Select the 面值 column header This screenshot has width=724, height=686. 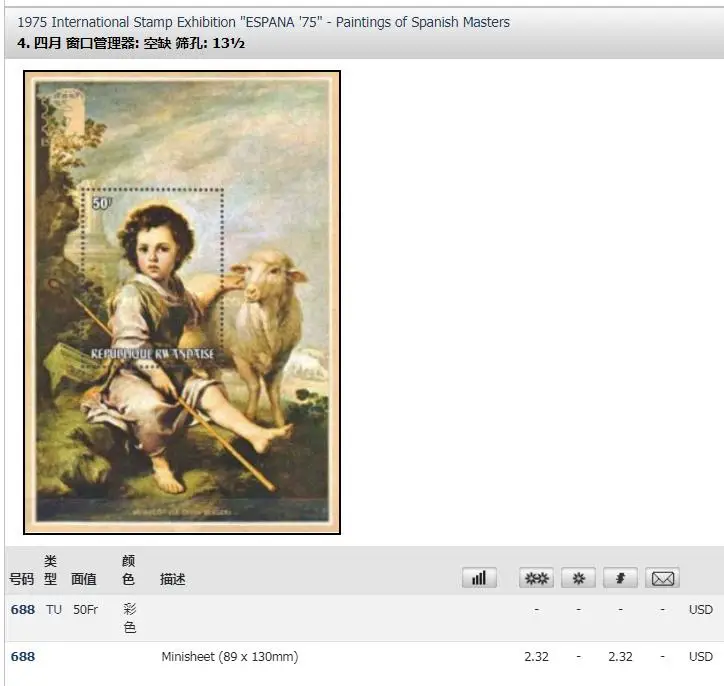click(84, 579)
